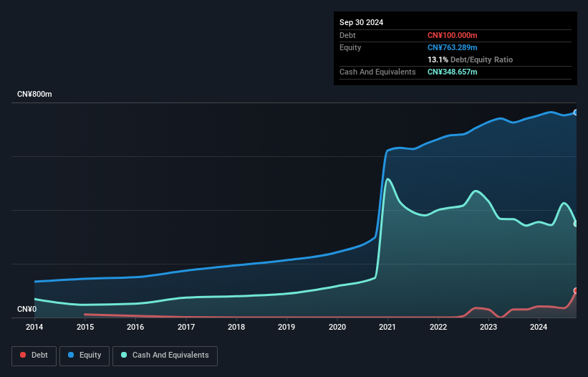Click the CN¥763.289m equity value
Screen dimensions: 588x377
pyautogui.click(x=452, y=47)
